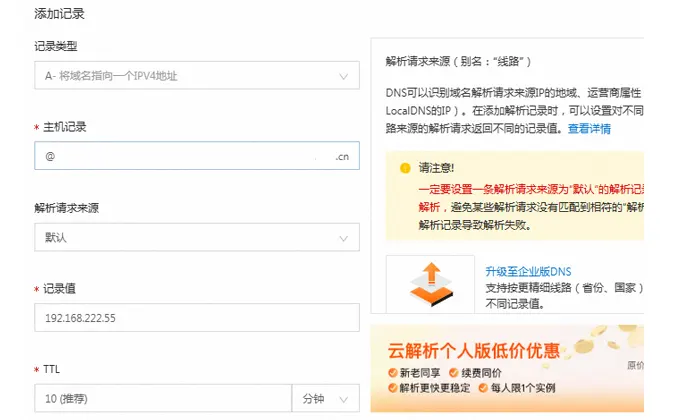Click the check icon beside 解析更快更稳定

(x=392, y=388)
